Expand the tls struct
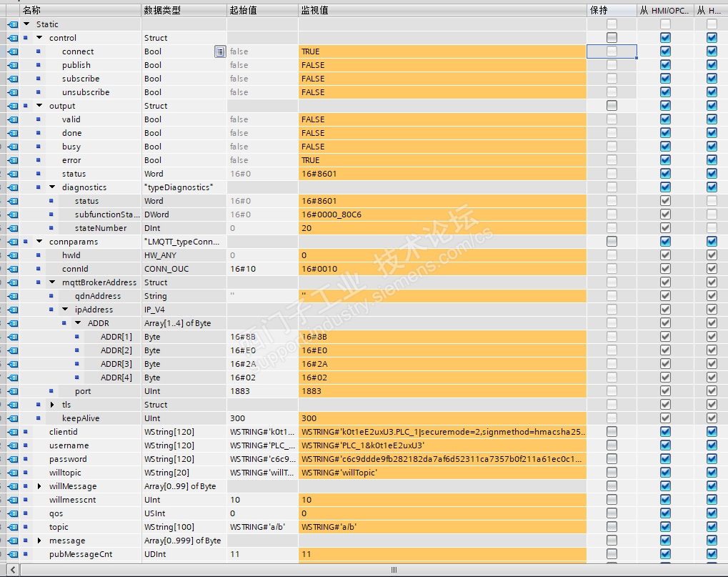728x577 pixels. (52, 405)
